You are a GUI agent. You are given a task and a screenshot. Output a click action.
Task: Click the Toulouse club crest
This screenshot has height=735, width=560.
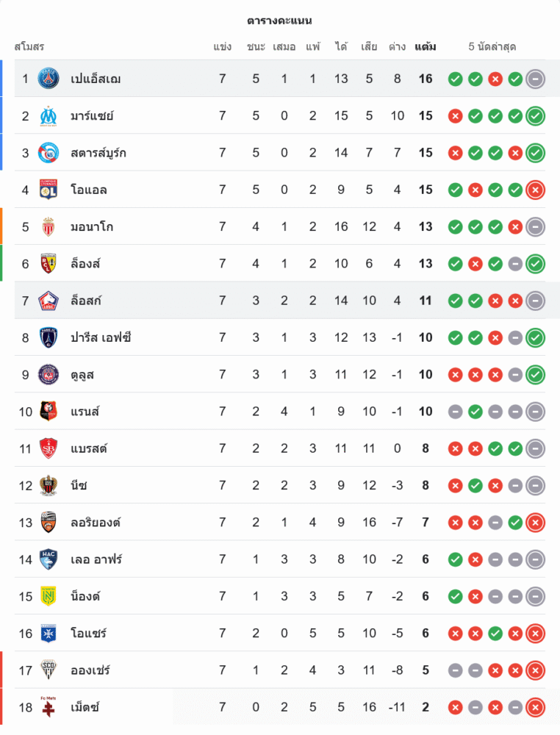pos(49,375)
